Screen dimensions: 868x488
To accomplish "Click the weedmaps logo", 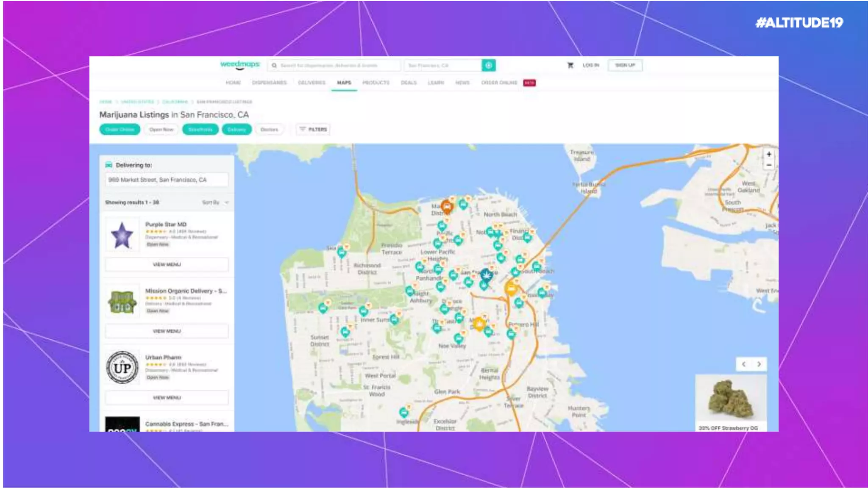I will [240, 64].
